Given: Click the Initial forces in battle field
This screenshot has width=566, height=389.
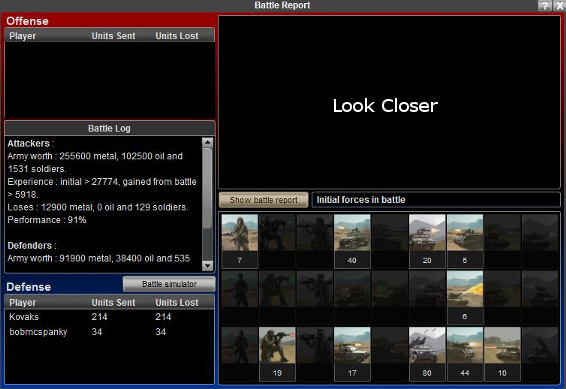Looking at the screenshot, I should (436, 200).
